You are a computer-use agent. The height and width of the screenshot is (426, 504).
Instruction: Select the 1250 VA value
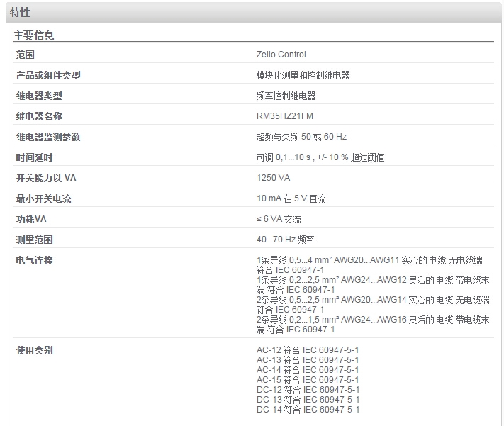[273, 178]
